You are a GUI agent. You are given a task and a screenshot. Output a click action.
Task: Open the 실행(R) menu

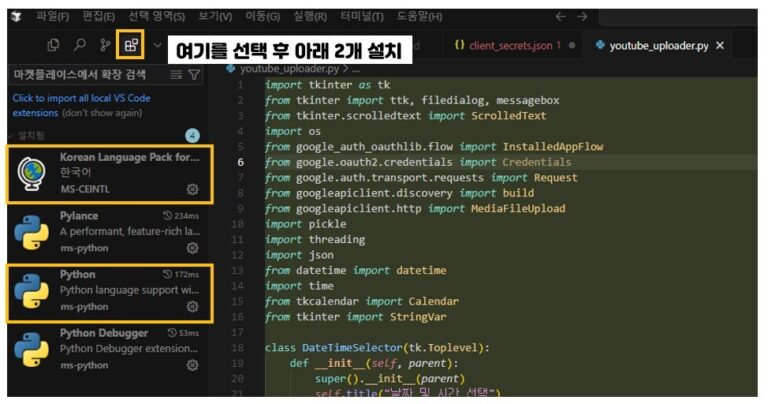pyautogui.click(x=310, y=16)
